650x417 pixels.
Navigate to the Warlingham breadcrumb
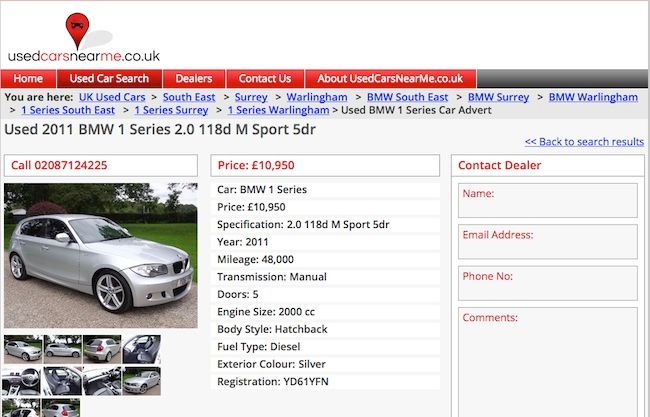coord(317,97)
